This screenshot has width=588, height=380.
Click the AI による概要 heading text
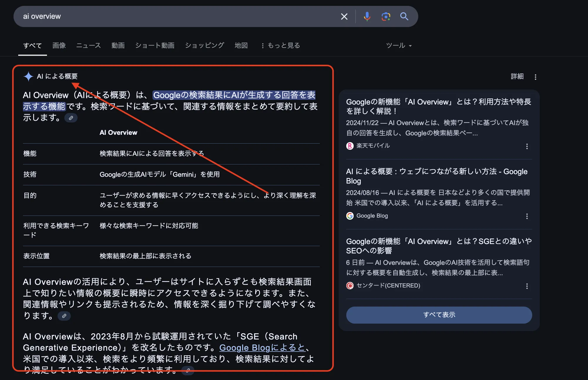pyautogui.click(x=57, y=76)
